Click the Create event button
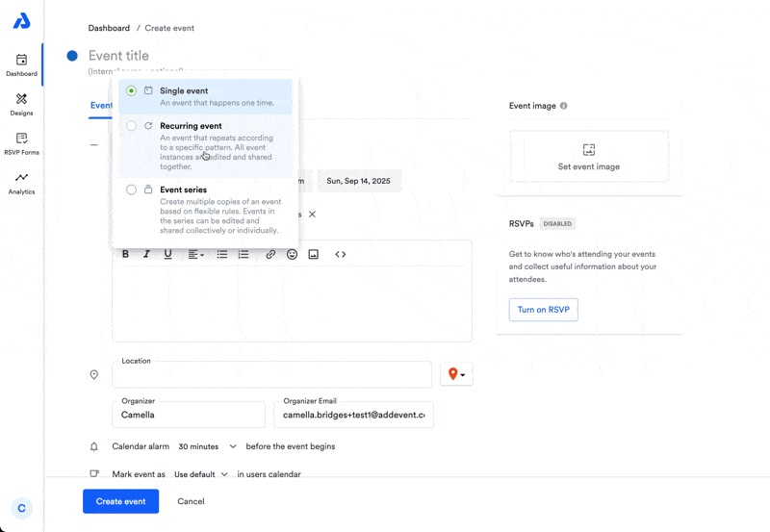This screenshot has height=532, width=770. coord(121,501)
